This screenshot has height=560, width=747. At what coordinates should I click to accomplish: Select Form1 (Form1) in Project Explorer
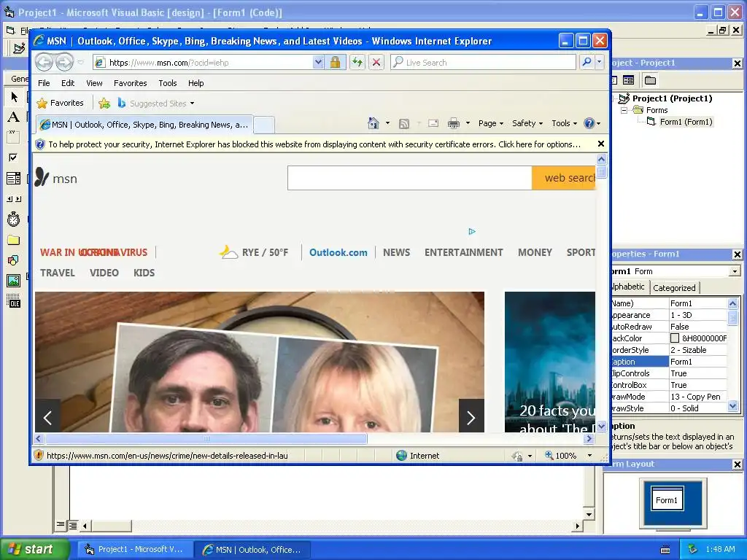(x=686, y=122)
